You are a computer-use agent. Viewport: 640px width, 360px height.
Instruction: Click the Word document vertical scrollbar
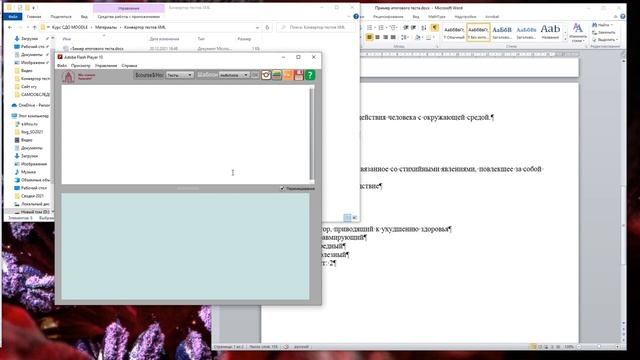pos(623,224)
